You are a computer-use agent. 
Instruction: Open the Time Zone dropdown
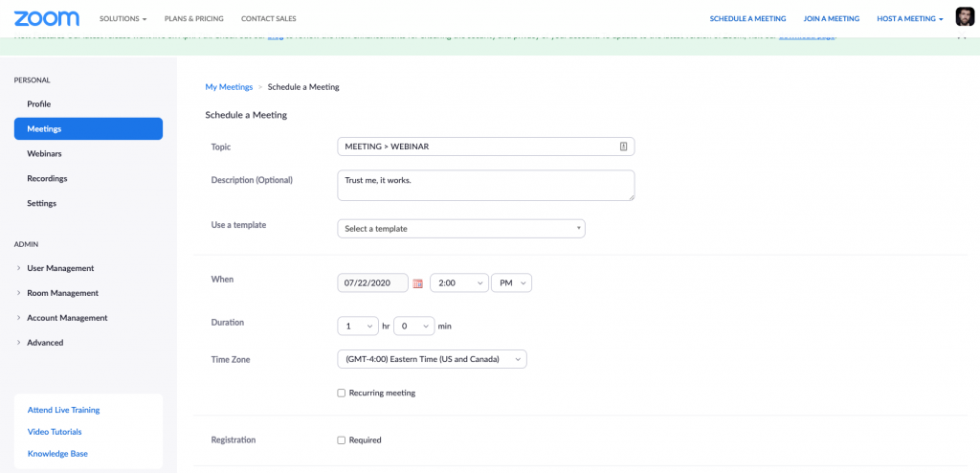click(432, 359)
